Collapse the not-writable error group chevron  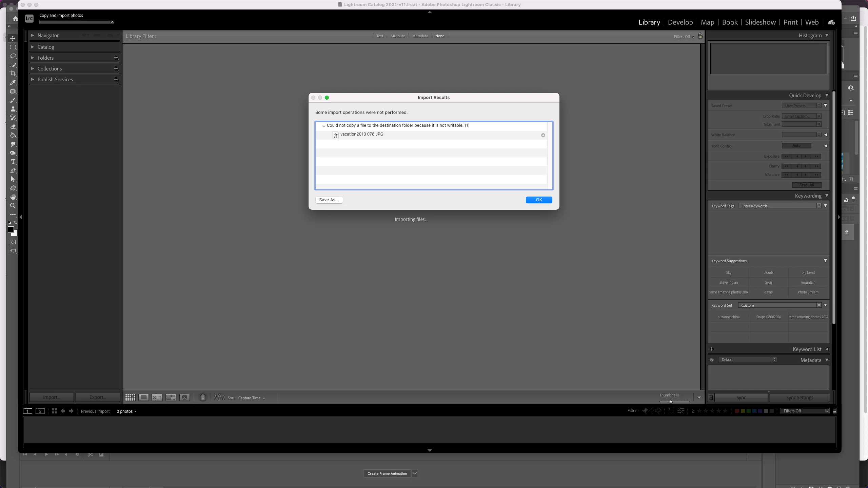(323, 126)
